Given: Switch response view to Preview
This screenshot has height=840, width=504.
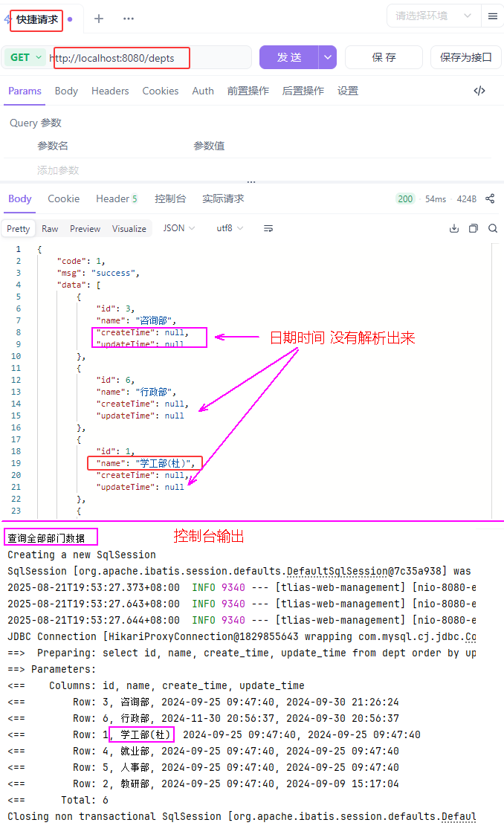Looking at the screenshot, I should click(85, 229).
